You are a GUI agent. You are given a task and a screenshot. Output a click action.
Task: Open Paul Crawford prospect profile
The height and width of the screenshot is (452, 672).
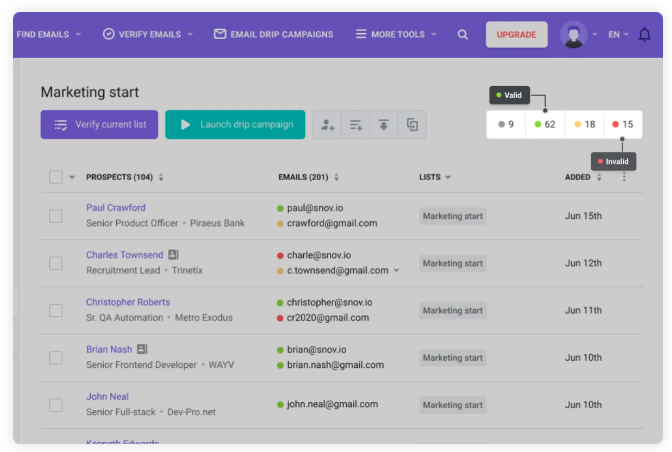116,208
